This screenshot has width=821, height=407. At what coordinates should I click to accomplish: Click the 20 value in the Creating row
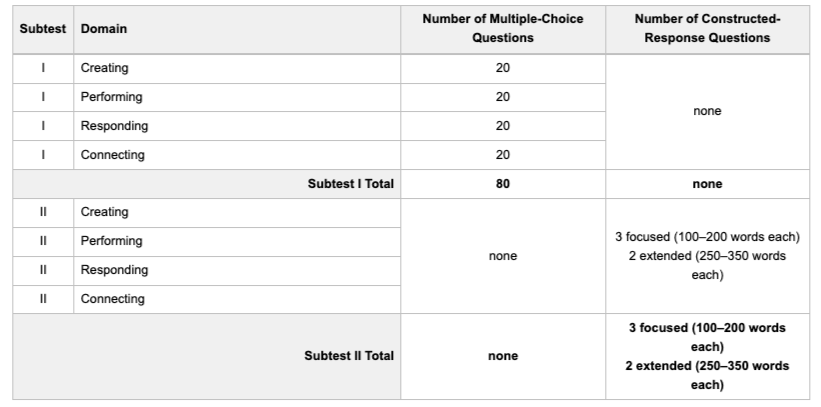503,68
